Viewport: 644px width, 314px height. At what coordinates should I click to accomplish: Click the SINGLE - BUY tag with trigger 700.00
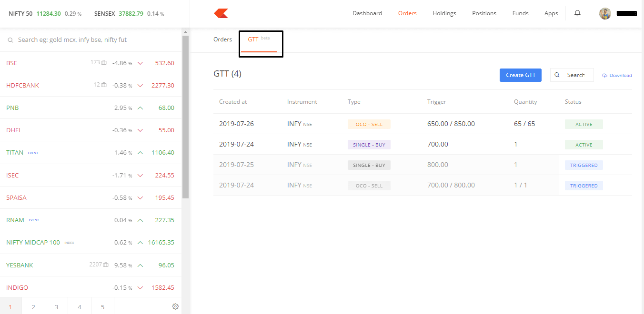tap(369, 145)
